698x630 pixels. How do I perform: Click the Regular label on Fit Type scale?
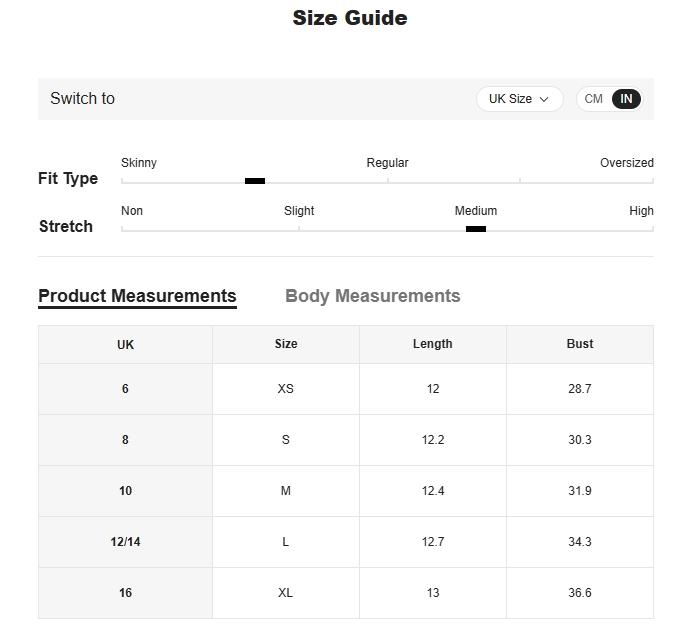387,163
